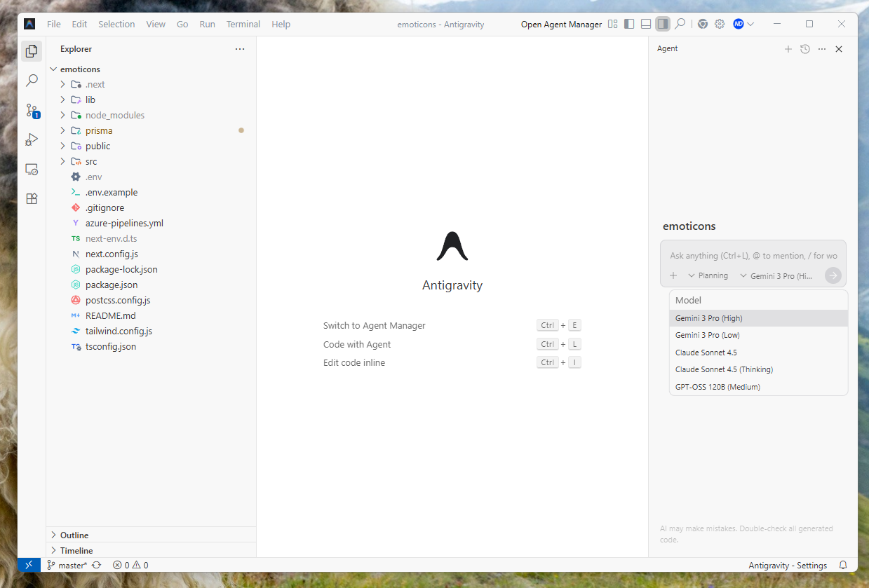
Task: Click the send arrow button in chat
Action: coord(833,275)
